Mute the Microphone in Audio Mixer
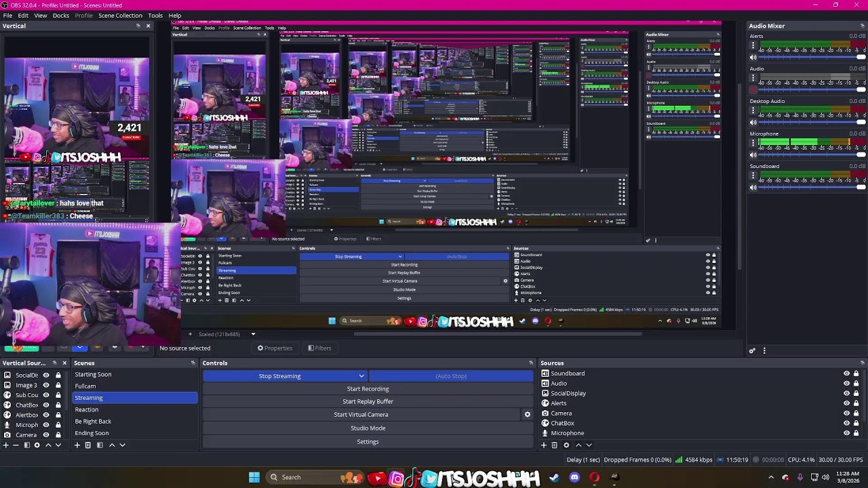The image size is (868, 488). pos(753,155)
